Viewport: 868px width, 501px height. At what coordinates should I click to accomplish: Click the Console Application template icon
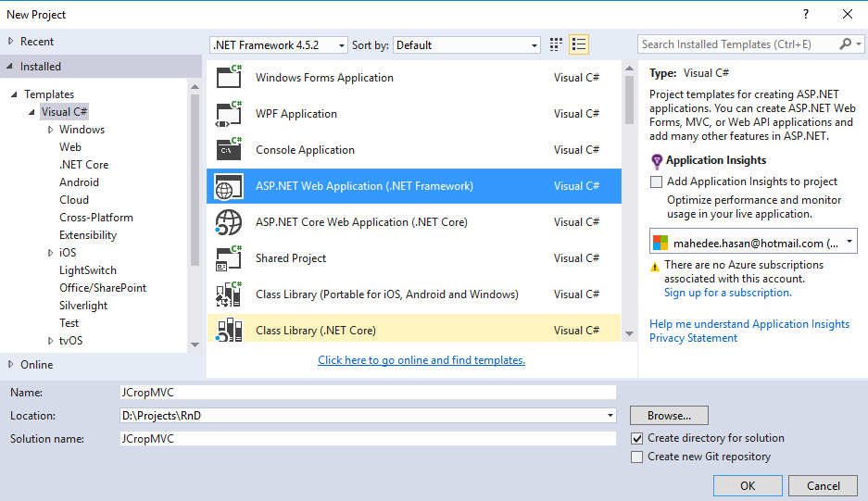tap(229, 149)
